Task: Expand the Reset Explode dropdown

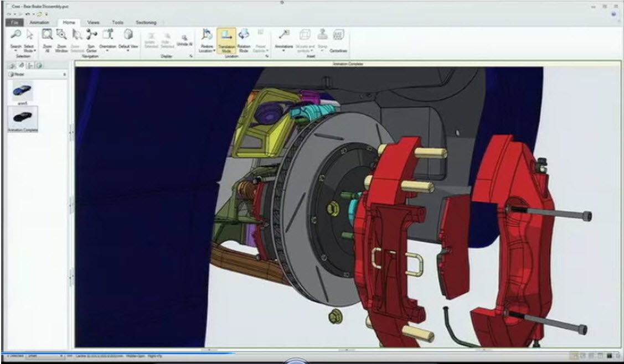Action: tap(267, 51)
